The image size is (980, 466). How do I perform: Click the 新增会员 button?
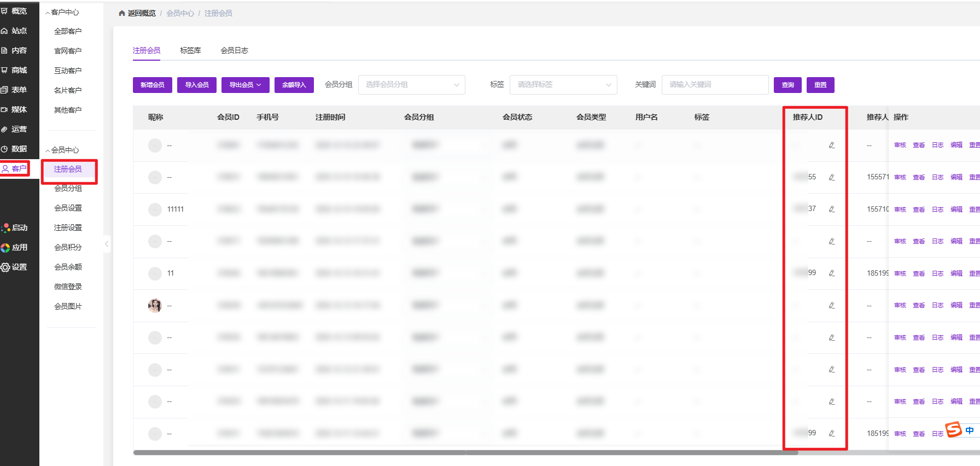point(152,85)
